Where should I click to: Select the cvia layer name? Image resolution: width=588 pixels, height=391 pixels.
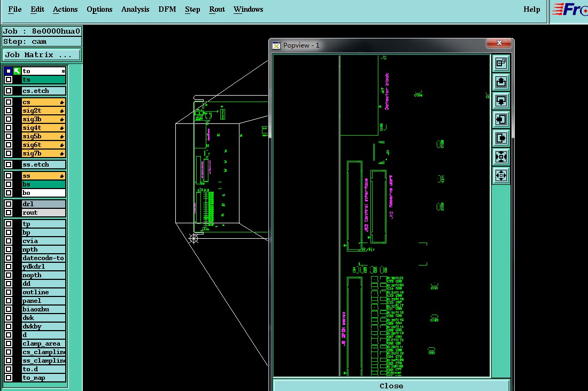click(x=43, y=241)
